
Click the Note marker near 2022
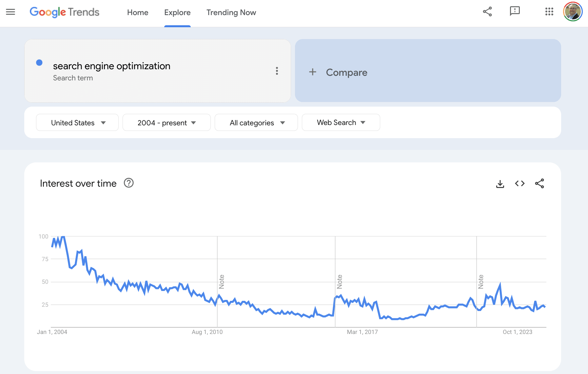point(481,282)
